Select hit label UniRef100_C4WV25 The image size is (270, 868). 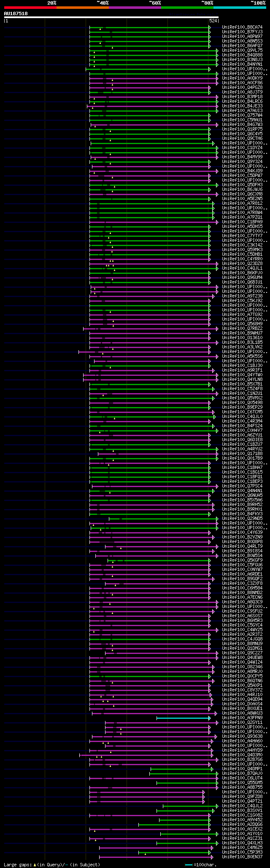[242, 630]
